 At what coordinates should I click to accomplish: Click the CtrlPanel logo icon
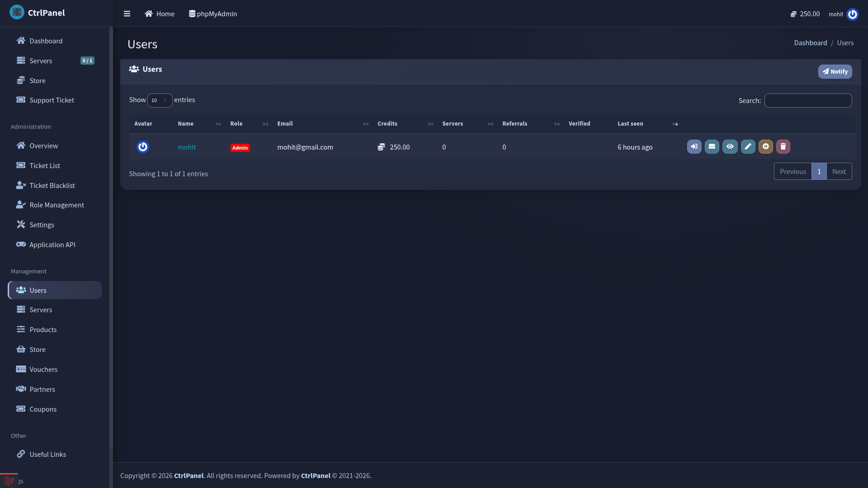point(17,12)
